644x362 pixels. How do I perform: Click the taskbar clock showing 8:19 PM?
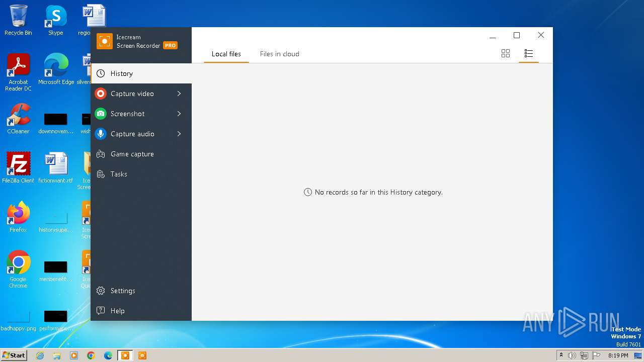click(618, 355)
